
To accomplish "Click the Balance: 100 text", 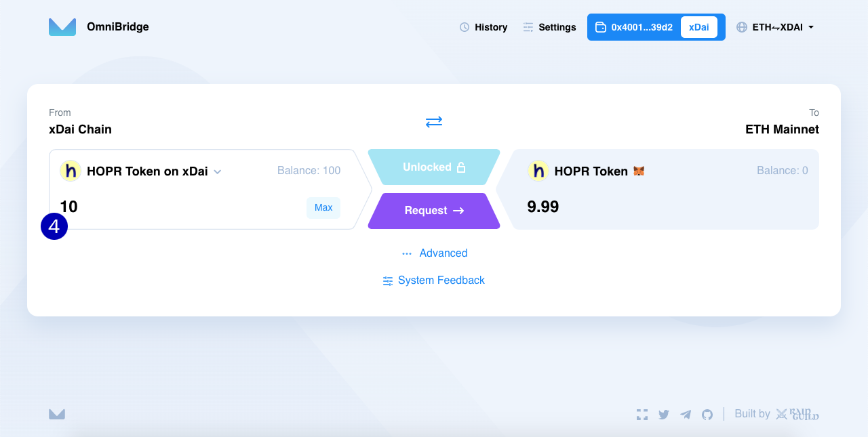I will coord(309,171).
